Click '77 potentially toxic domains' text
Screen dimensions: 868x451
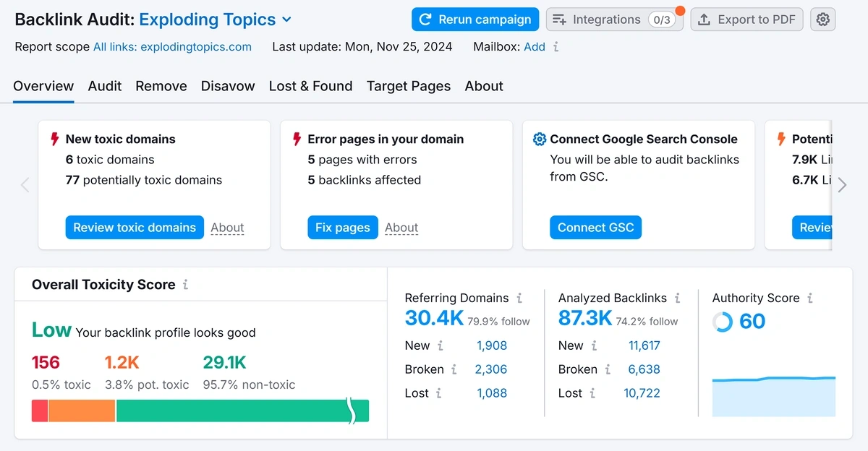coord(144,180)
